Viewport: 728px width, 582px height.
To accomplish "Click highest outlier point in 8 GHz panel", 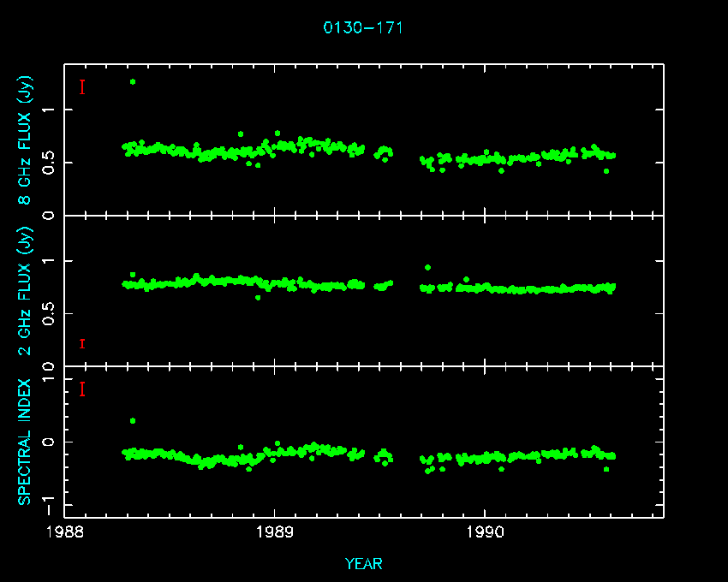I will tap(132, 82).
